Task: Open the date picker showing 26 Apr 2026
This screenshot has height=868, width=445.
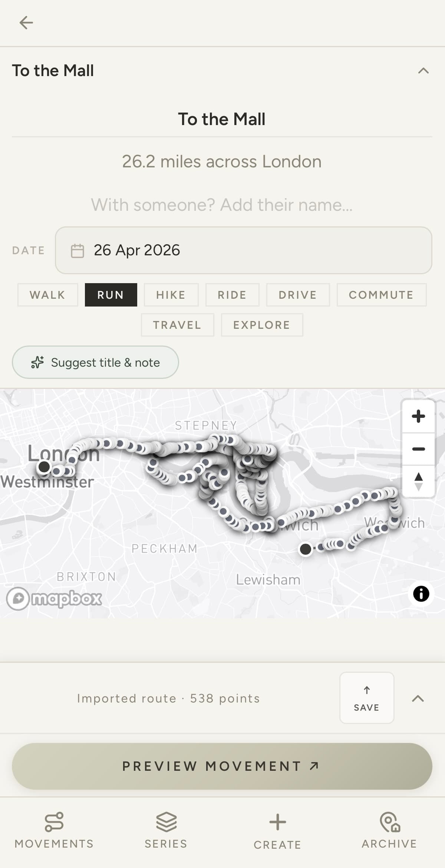Action: [244, 250]
